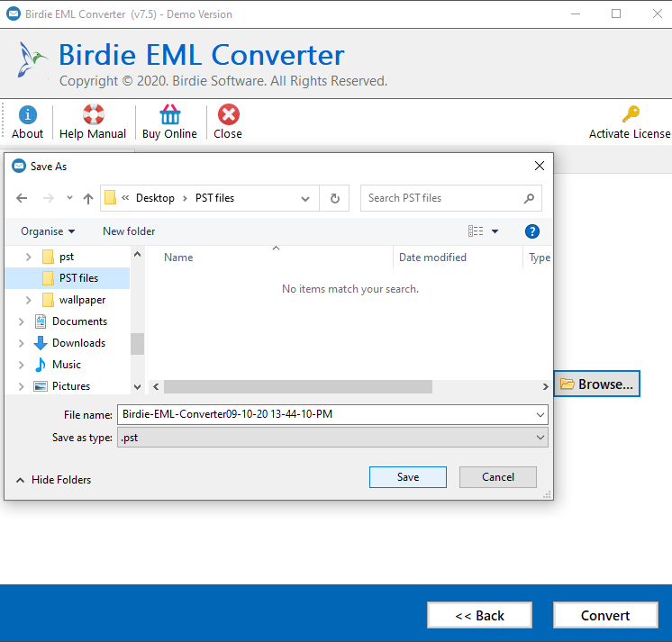Screen dimensions: 672x642
Task: Click PST files breadcrumb in address bar
Action: (x=214, y=198)
